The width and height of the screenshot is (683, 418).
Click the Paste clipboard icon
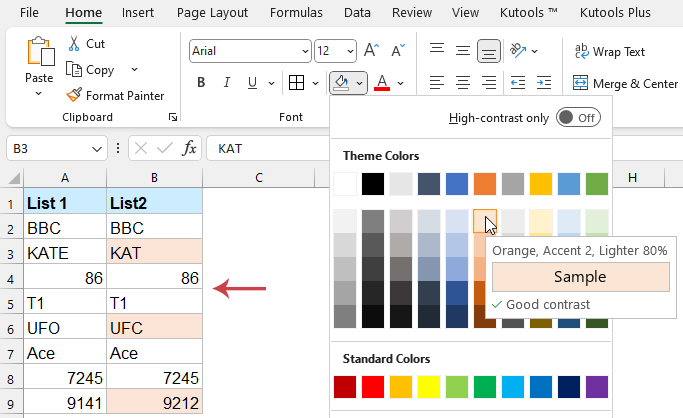point(41,51)
